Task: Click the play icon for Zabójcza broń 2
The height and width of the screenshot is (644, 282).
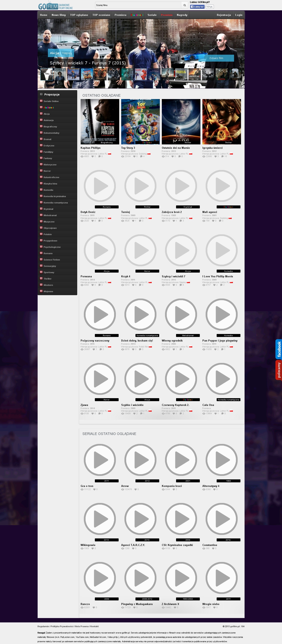Action: click(x=181, y=186)
